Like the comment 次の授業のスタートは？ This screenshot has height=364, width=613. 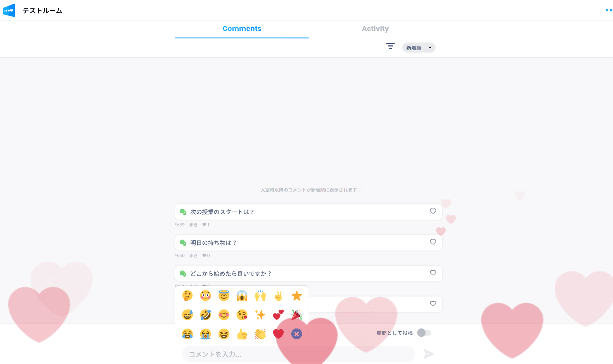[x=433, y=211]
